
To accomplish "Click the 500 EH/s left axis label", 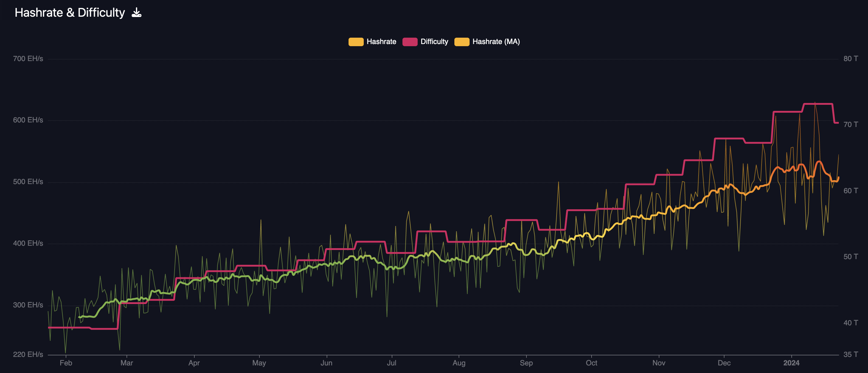I will [x=28, y=182].
